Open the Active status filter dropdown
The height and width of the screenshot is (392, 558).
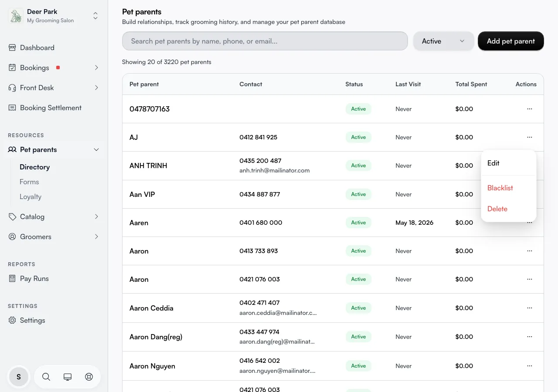pos(443,41)
